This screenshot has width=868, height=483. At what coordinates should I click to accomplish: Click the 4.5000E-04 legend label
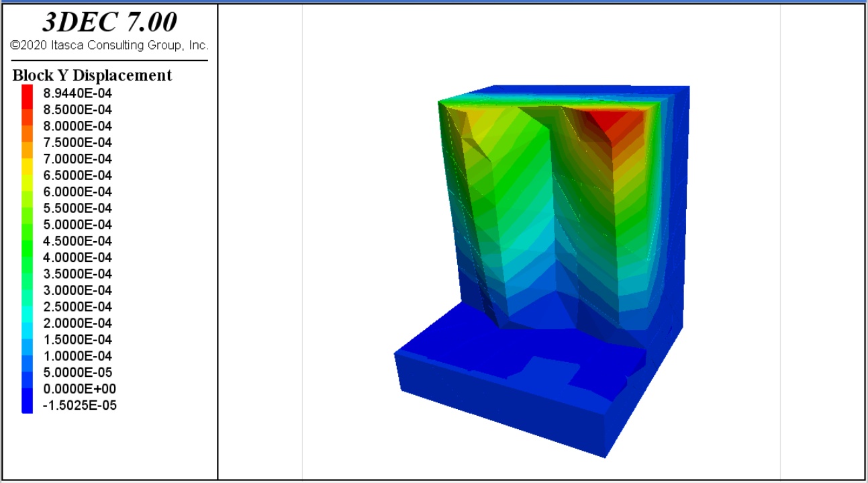tap(77, 241)
